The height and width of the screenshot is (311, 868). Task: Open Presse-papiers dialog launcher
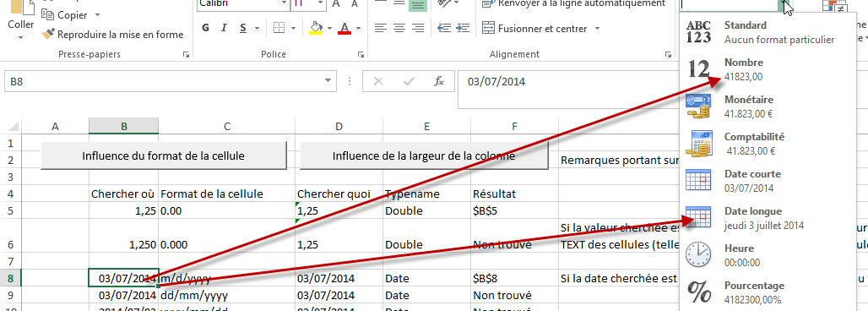186,54
